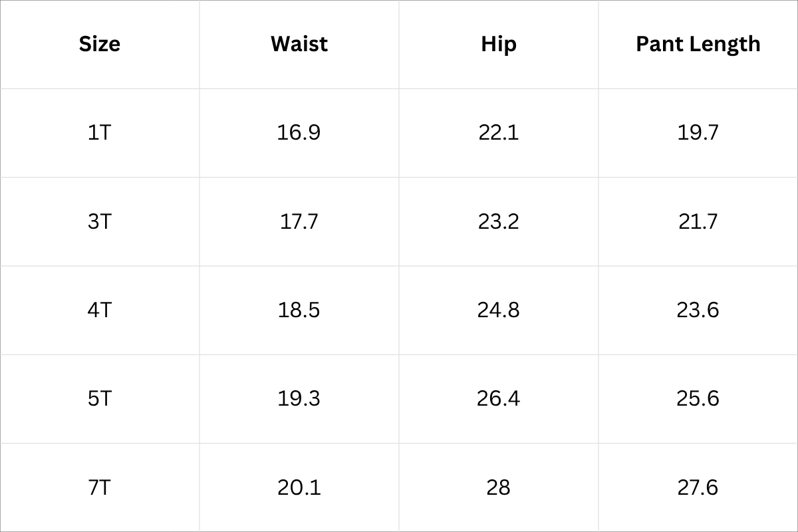Select the Waist column header
798x532 pixels.
click(x=299, y=44)
